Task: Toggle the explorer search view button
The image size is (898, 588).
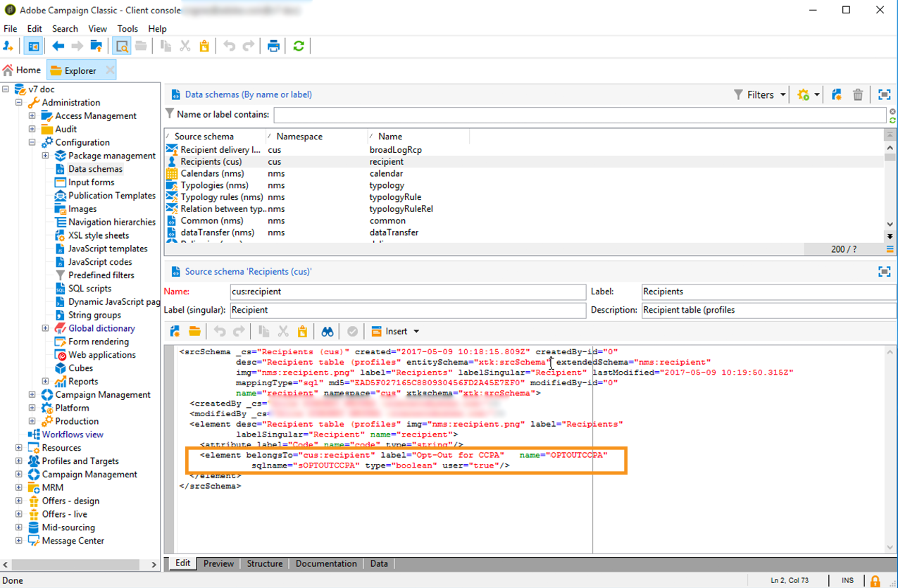Action: (x=122, y=46)
